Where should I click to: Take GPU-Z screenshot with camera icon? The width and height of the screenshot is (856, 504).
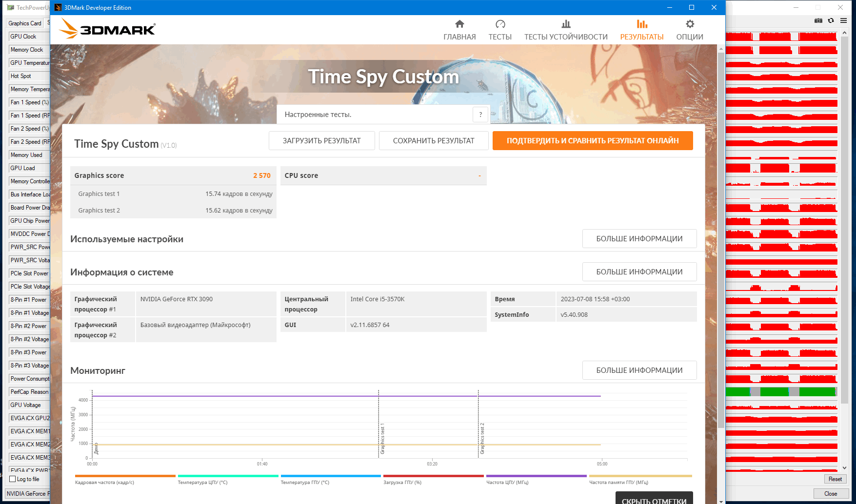tap(818, 20)
